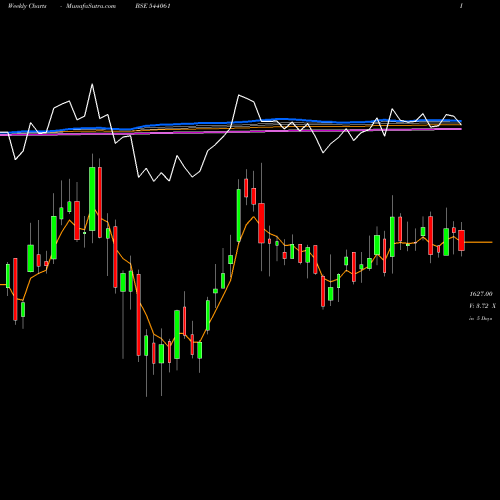Click the "1627.00" price value

(481, 294)
